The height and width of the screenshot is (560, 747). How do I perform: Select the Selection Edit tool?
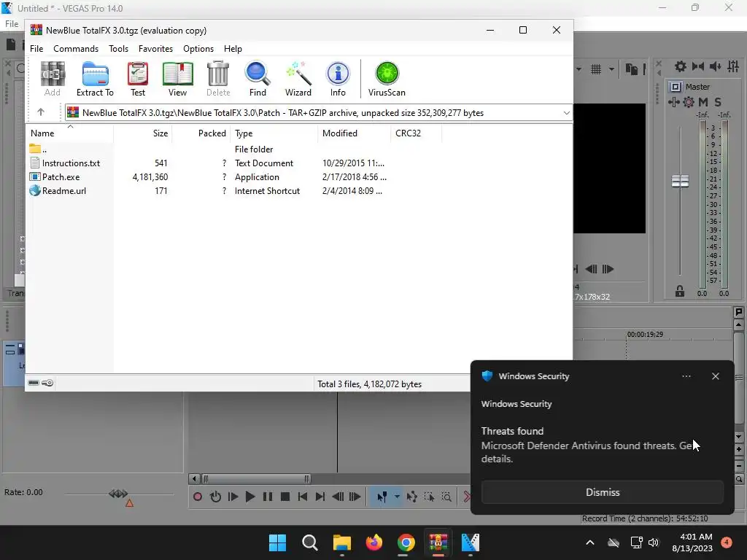(429, 497)
